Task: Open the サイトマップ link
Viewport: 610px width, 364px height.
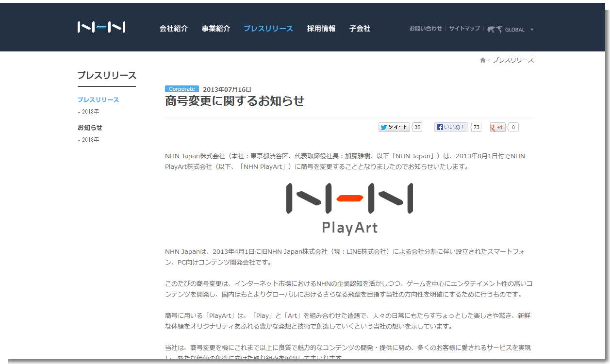Action: (464, 29)
